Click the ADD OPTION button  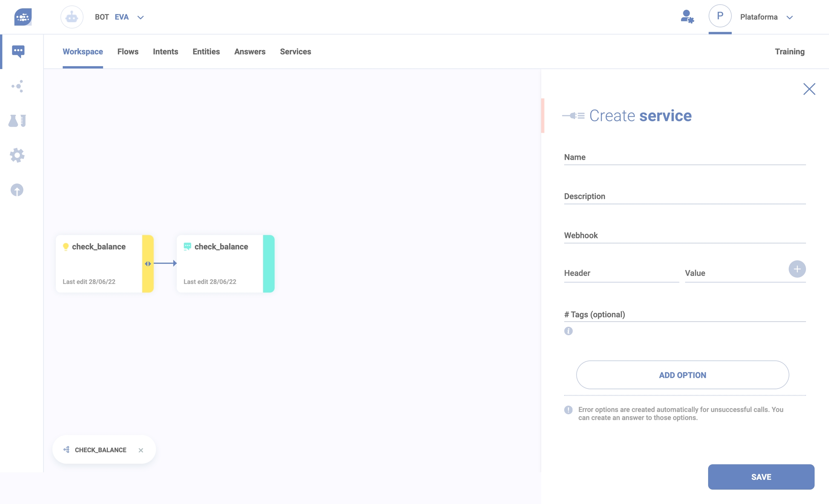[682, 375]
